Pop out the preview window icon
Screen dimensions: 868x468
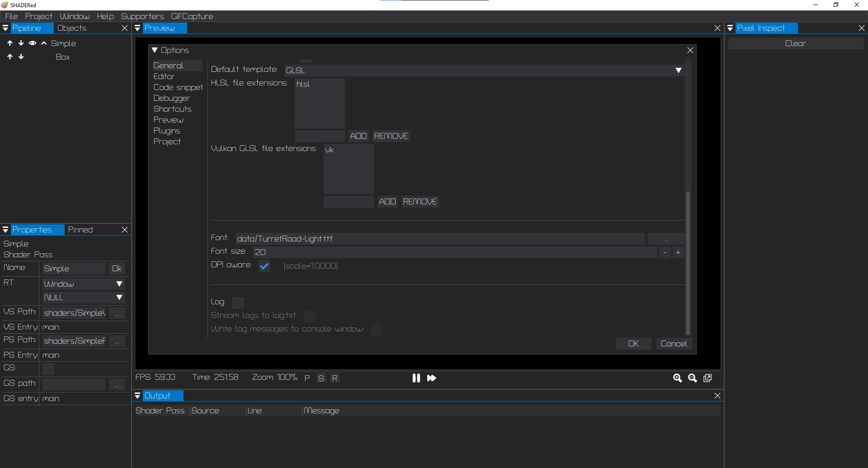point(708,378)
